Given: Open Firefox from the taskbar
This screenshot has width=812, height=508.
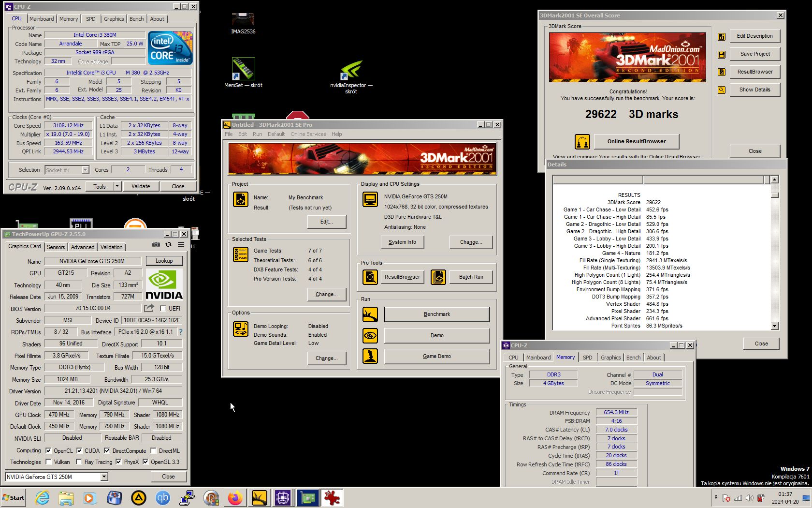Looking at the screenshot, I should click(235, 498).
